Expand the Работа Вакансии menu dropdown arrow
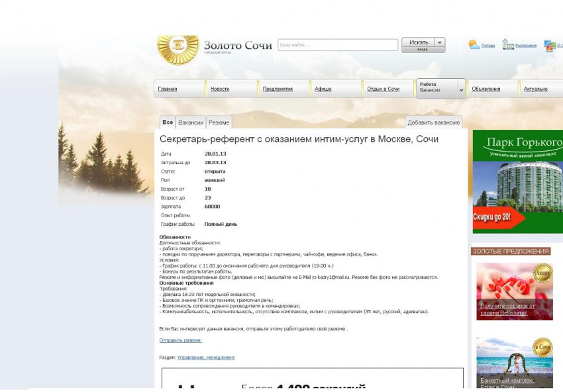The image size is (563, 392). tap(461, 89)
